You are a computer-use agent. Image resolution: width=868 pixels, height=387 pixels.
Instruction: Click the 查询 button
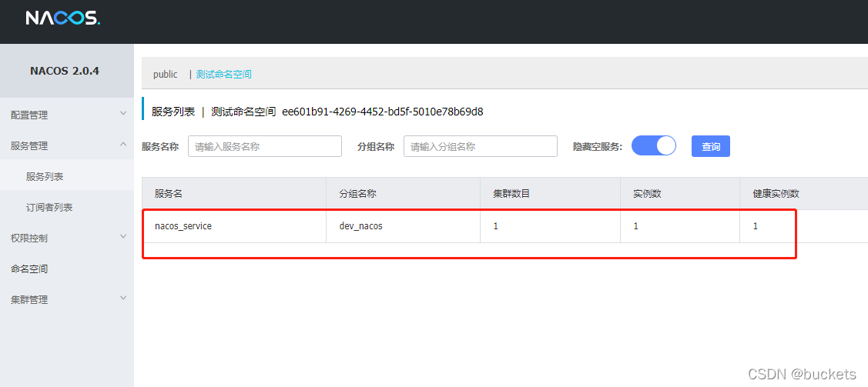point(711,146)
